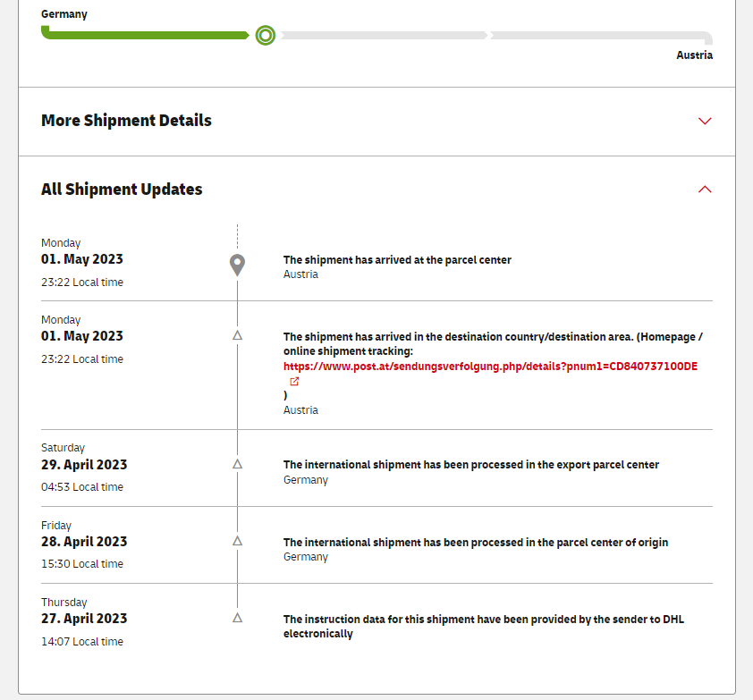The height and width of the screenshot is (700, 753).
Task: Click triangle marker for destination country arrival
Action: (237, 335)
